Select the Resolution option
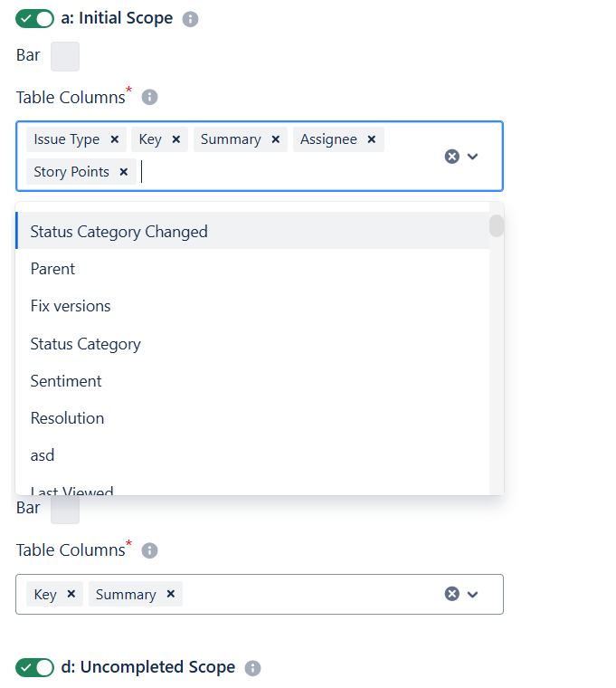The image size is (616, 688). 68,418
